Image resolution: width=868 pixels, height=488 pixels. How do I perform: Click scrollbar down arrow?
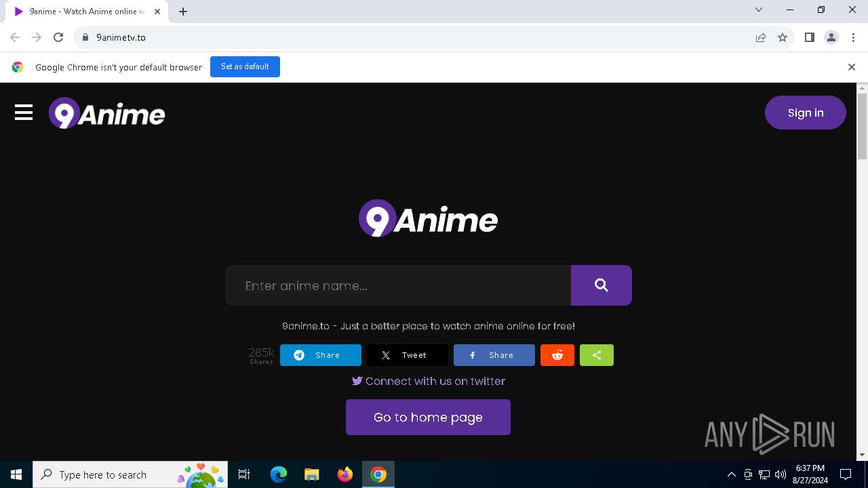pyautogui.click(x=862, y=455)
